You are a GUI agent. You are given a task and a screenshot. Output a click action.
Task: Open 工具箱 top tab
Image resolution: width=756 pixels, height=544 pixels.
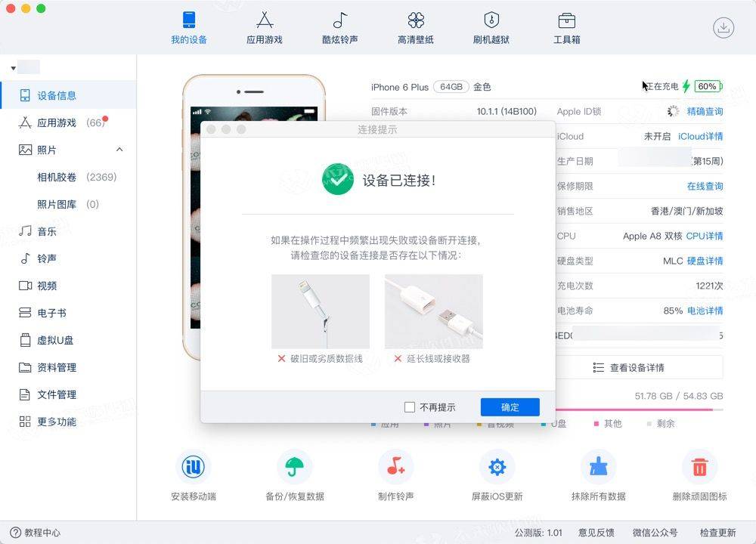point(566,27)
